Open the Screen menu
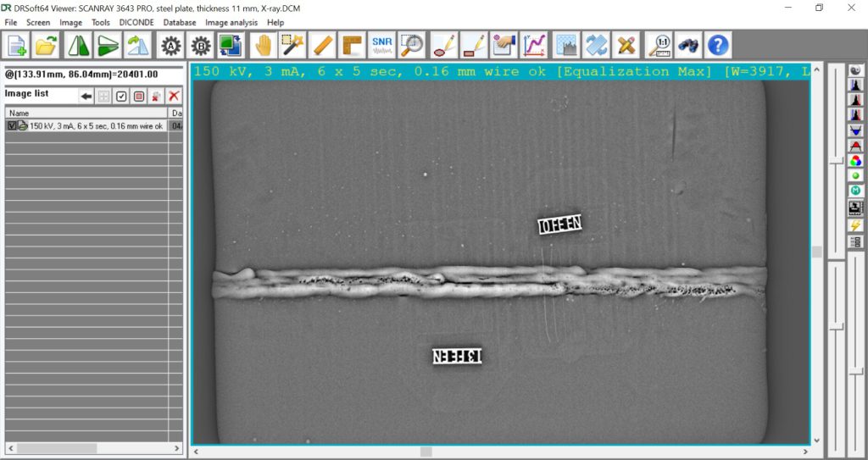This screenshot has height=460, width=868. (x=38, y=23)
